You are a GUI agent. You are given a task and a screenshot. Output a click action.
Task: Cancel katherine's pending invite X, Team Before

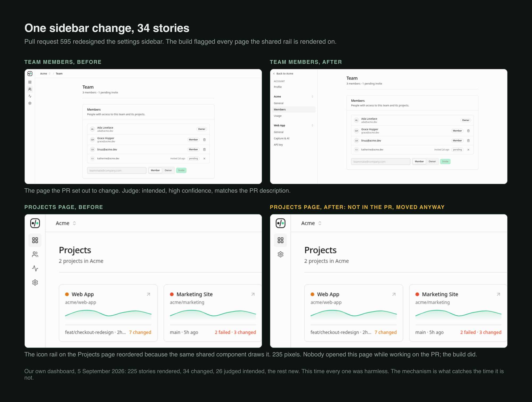point(205,159)
